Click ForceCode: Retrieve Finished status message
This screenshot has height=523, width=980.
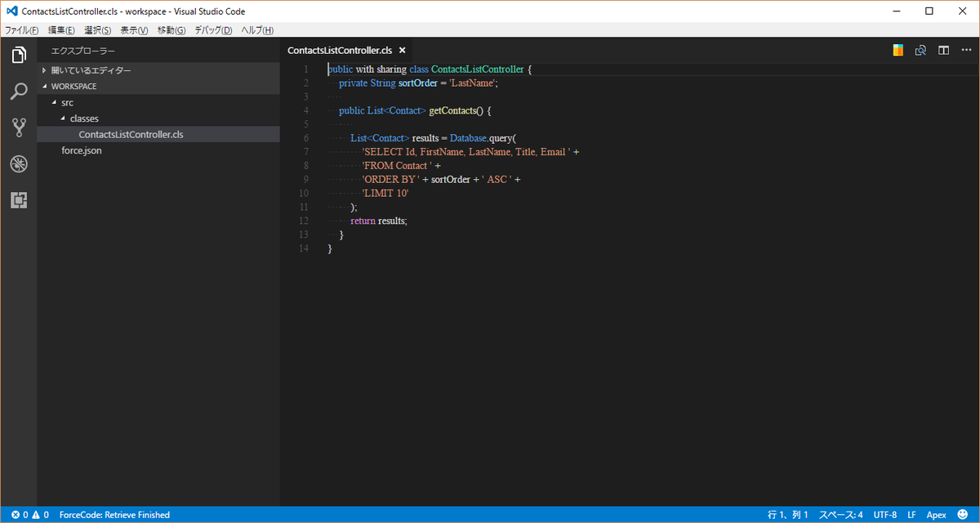click(114, 515)
